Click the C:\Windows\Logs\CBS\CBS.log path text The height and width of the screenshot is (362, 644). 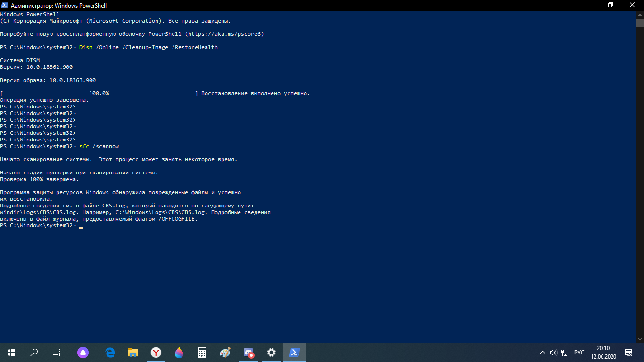pos(162,213)
